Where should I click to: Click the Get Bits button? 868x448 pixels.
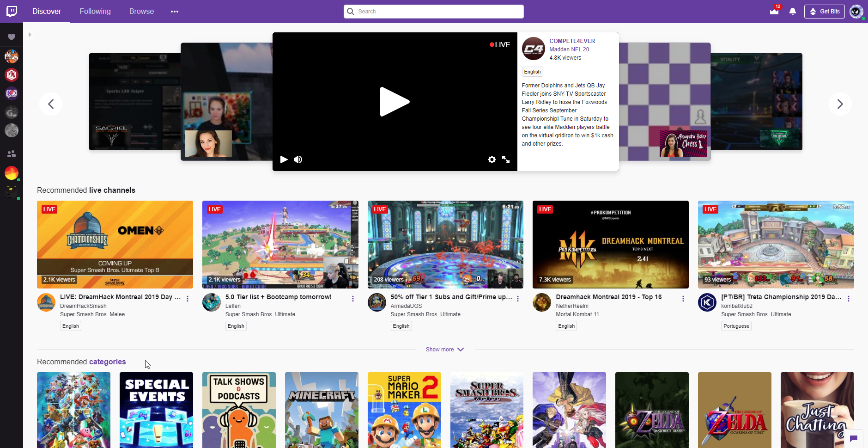click(825, 12)
